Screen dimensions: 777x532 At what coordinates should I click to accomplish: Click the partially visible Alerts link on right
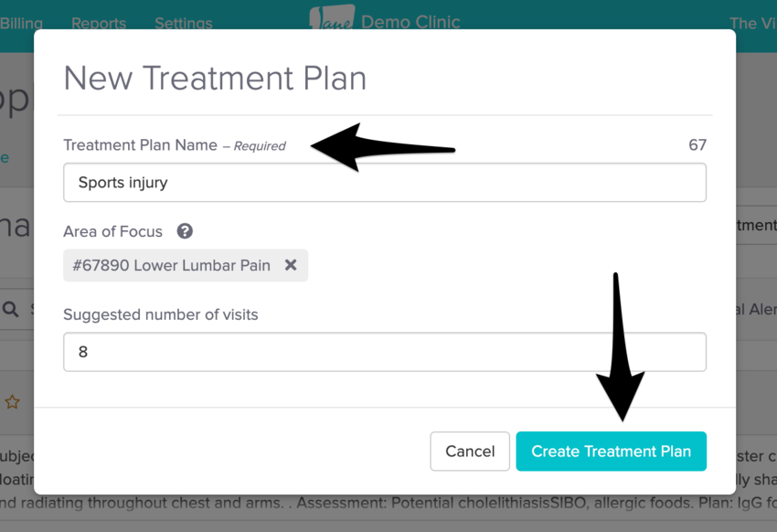[x=761, y=309]
